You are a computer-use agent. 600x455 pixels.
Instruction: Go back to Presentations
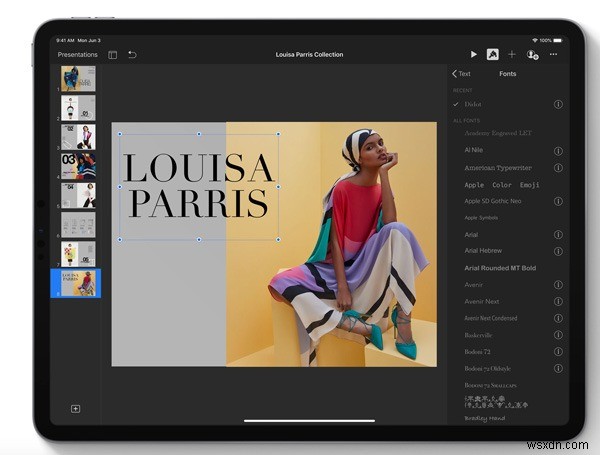pos(78,55)
